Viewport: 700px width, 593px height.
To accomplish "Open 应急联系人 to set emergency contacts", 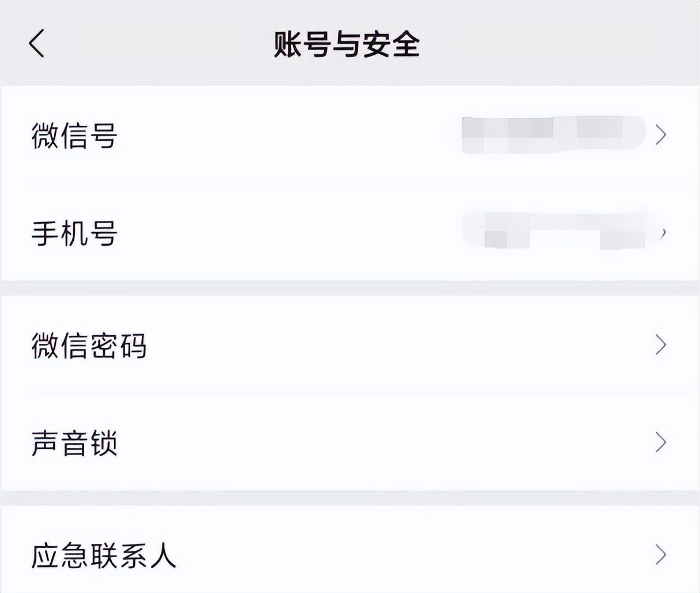I will [x=346, y=556].
